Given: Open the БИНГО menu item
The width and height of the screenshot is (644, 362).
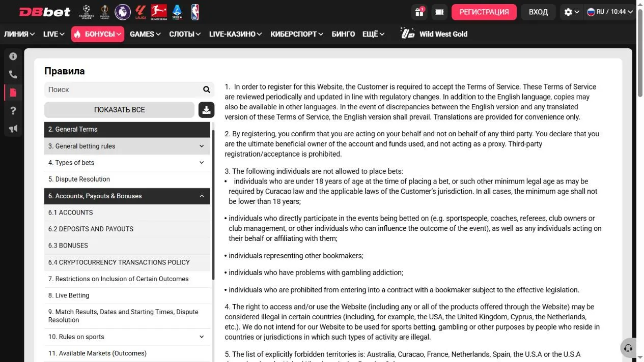Looking at the screenshot, I should (343, 34).
